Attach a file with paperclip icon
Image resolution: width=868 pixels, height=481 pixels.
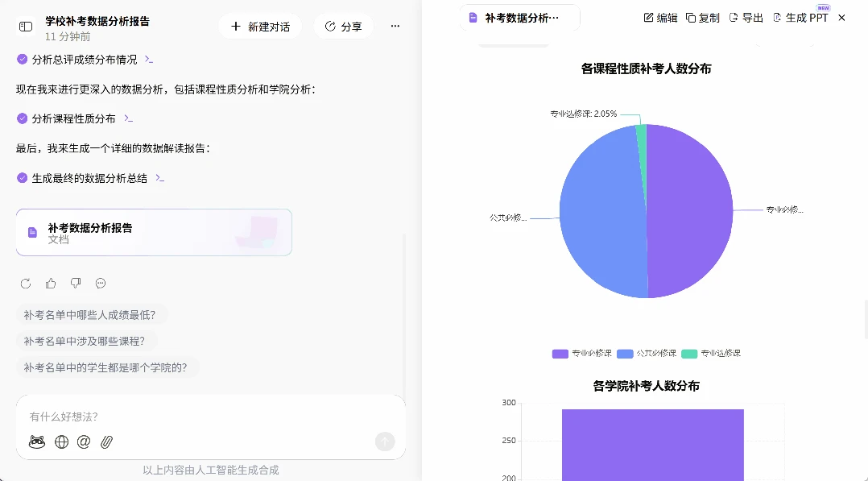107,442
